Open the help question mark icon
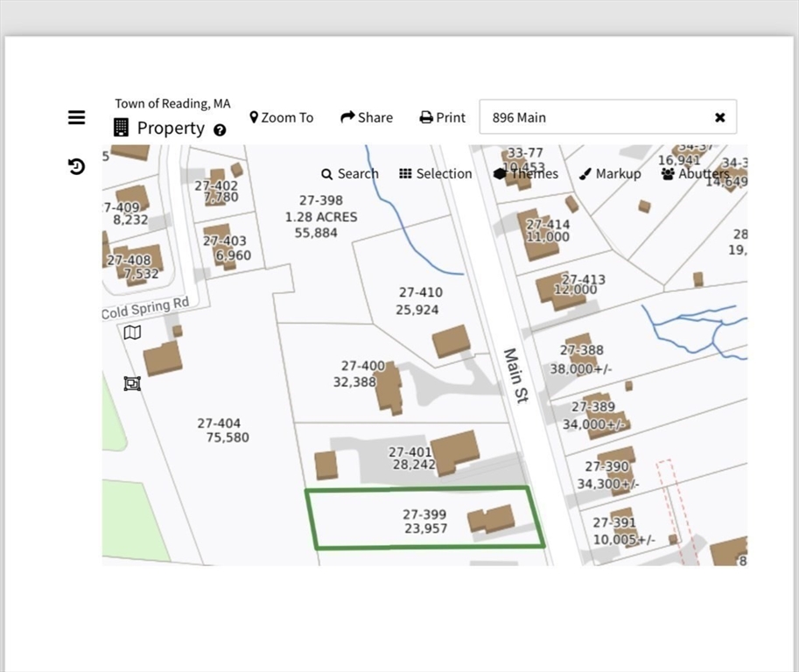The width and height of the screenshot is (799, 672). coord(220,129)
